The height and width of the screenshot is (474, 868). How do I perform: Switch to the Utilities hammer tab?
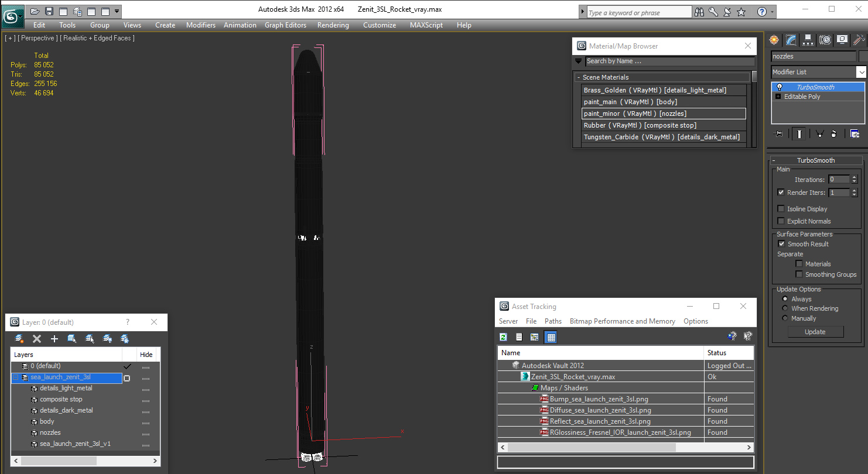tap(859, 40)
